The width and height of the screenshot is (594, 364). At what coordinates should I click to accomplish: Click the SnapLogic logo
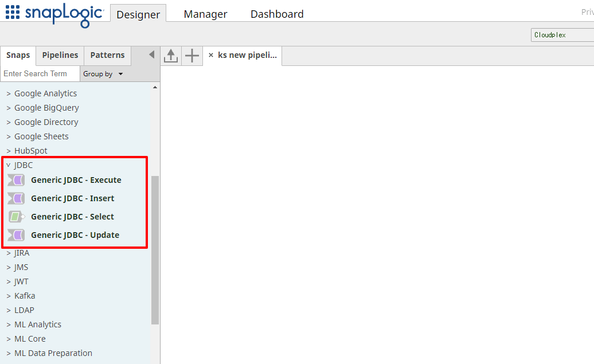tap(64, 14)
